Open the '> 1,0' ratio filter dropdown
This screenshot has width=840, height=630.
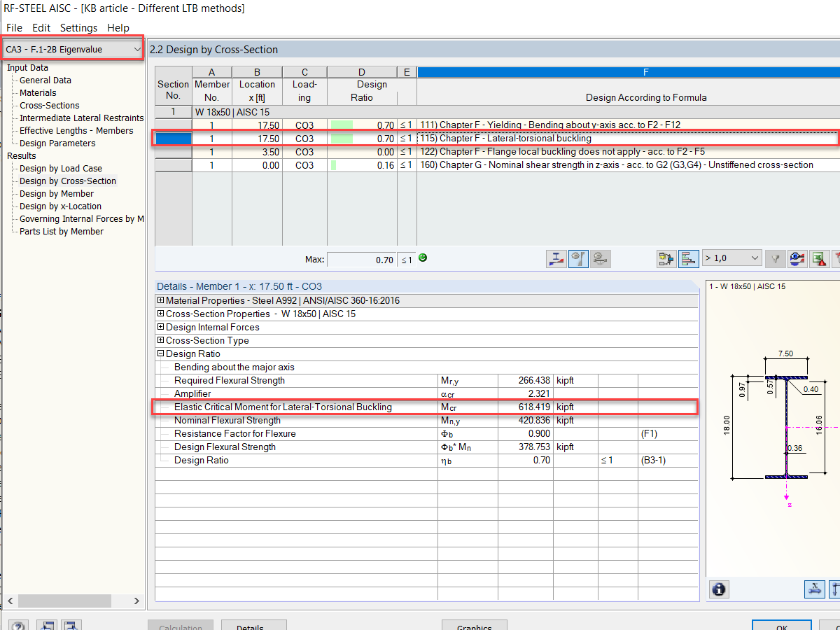pos(731,258)
